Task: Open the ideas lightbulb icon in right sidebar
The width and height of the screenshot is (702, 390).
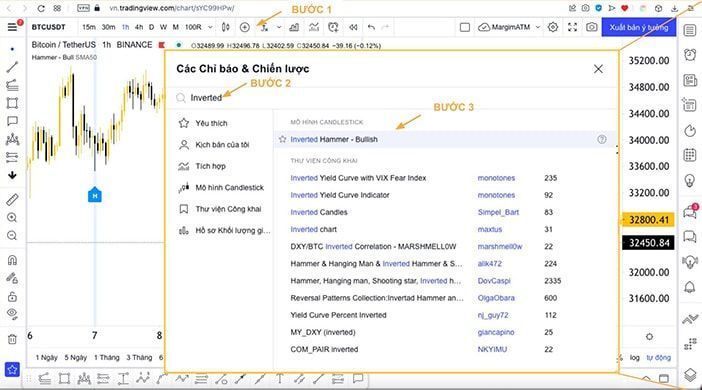Action: [690, 180]
